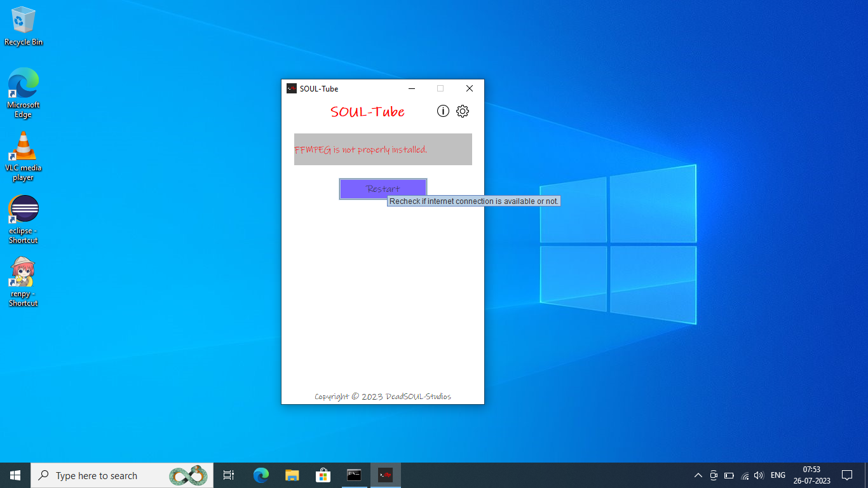Open the Microsoft Store
Viewport: 868px width, 488px height.
[323, 475]
